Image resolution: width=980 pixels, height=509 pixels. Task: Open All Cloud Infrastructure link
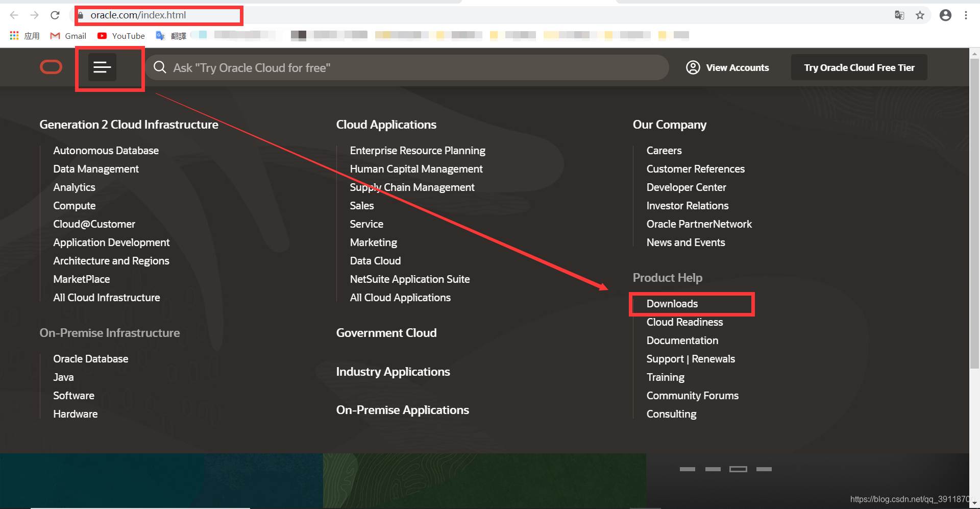point(106,298)
